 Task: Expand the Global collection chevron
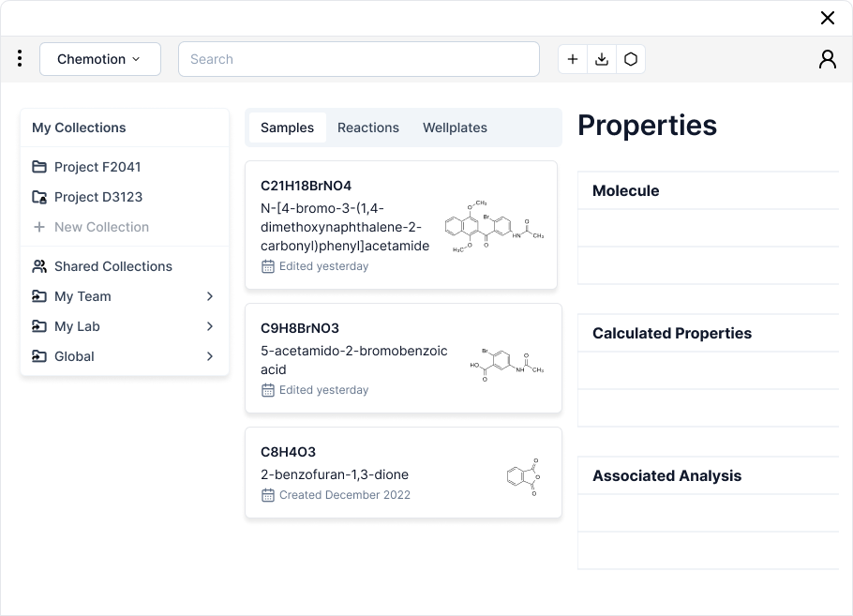pyautogui.click(x=210, y=356)
